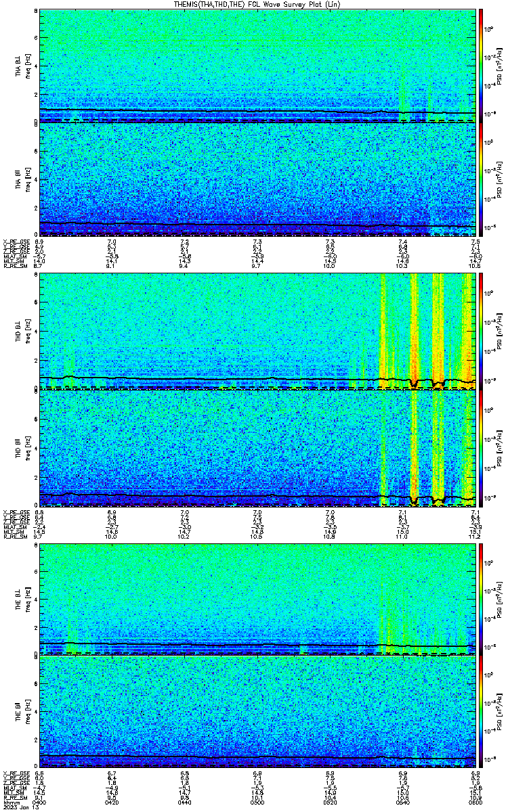This screenshot has width=508, height=812.
Task: Click the 'THA B⊥ freq [Hz]' axis label
Action: coord(23,66)
